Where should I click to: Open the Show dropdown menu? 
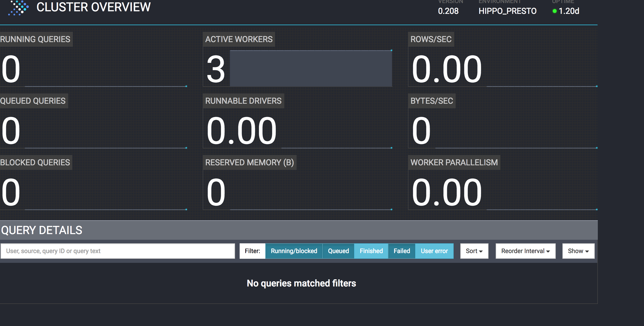pyautogui.click(x=578, y=251)
